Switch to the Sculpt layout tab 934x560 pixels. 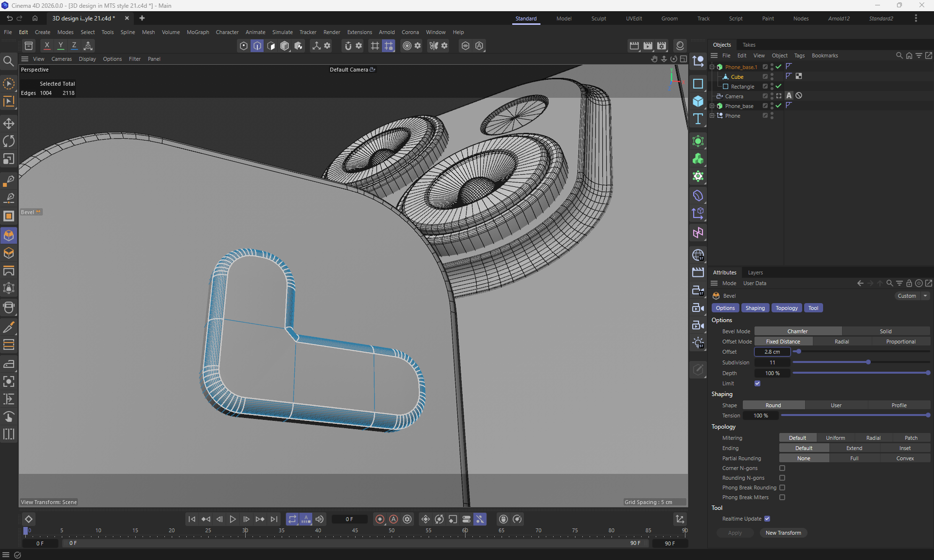[598, 18]
